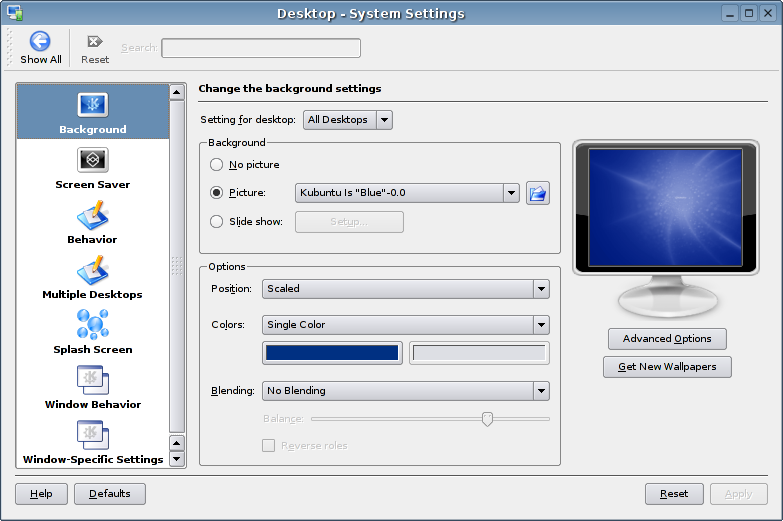Select the Picture radio button
Viewport: 783px width, 521px height.
click(x=216, y=192)
